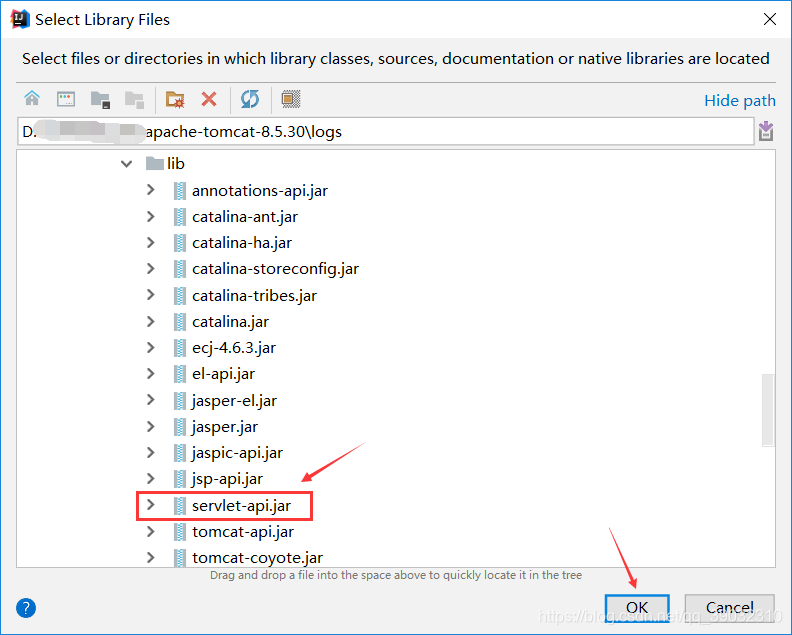Select annotations-api.jar file
792x635 pixels.
(251, 190)
